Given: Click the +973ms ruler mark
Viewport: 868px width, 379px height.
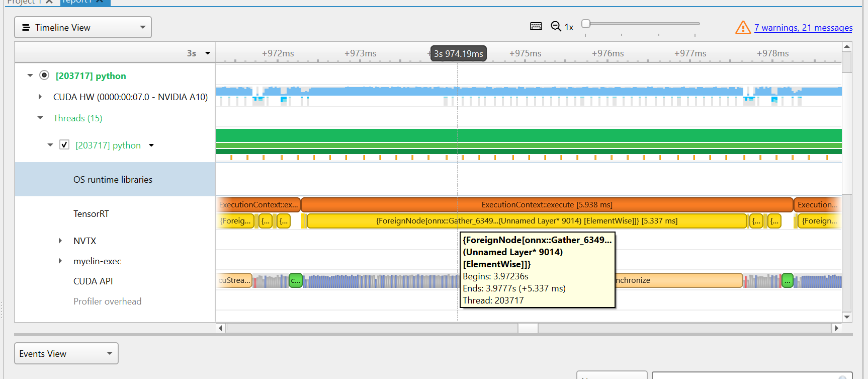Looking at the screenshot, I should 360,53.
